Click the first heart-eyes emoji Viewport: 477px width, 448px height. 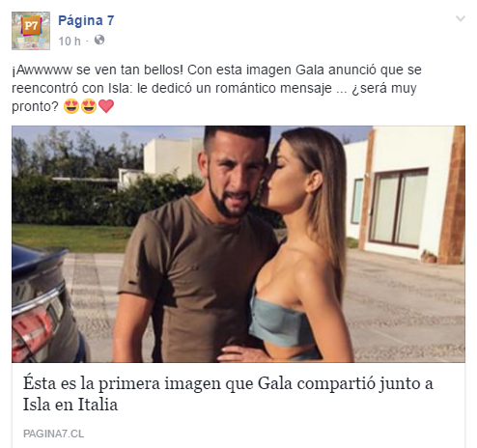tap(71, 106)
